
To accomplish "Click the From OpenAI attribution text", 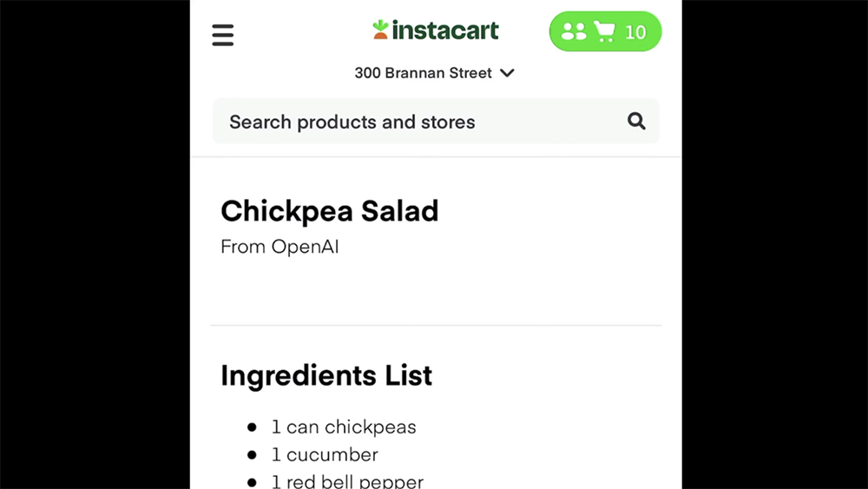I will pyautogui.click(x=279, y=247).
